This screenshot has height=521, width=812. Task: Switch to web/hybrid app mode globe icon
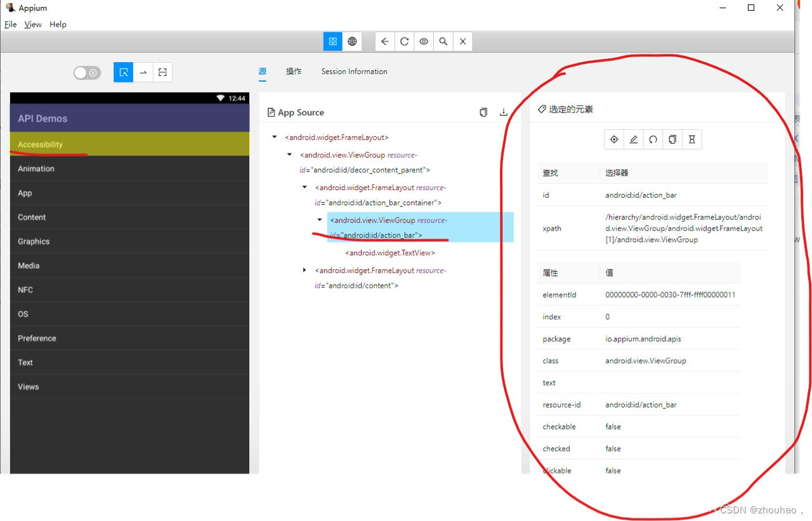(x=352, y=41)
